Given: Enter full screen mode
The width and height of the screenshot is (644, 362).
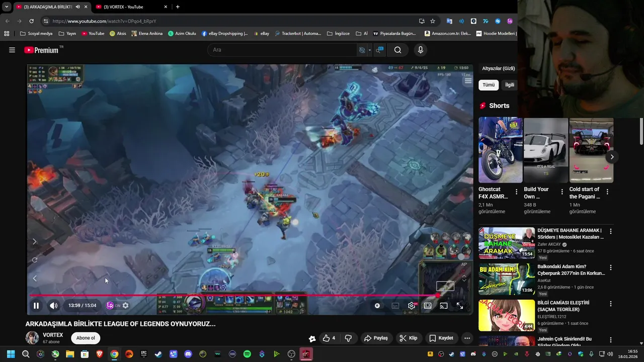Looking at the screenshot, I should point(460,305).
